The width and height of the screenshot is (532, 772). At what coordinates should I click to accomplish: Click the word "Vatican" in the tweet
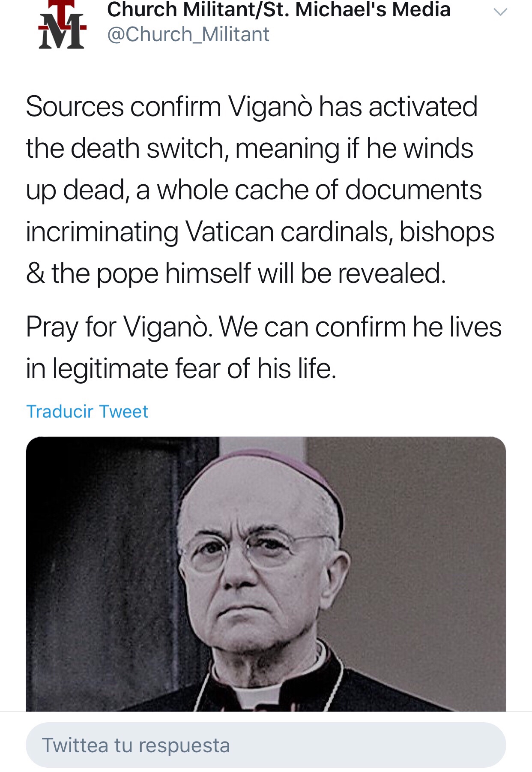pyautogui.click(x=229, y=232)
